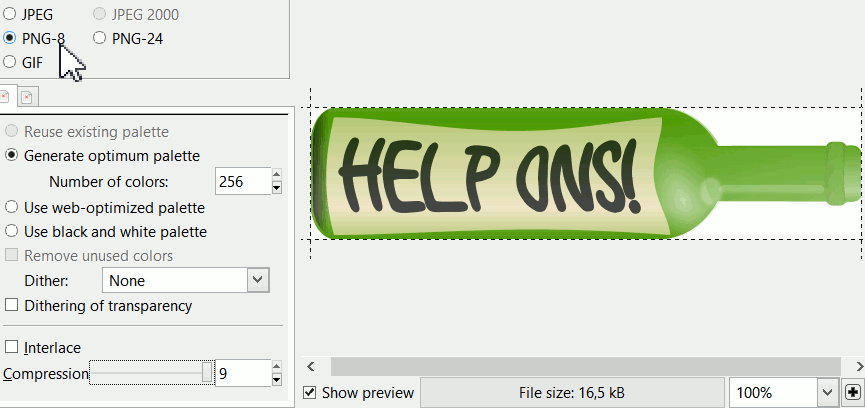
Task: Decrease the compression value by one
Action: 277,379
